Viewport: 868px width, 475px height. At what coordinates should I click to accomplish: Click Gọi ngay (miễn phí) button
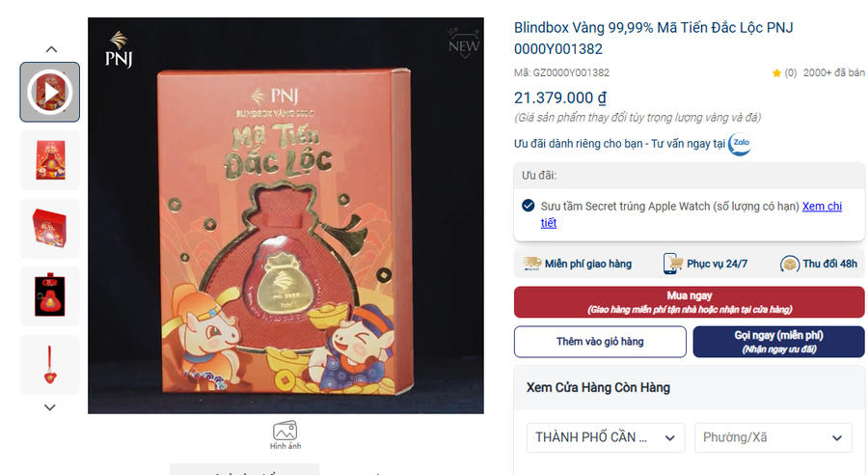(778, 342)
